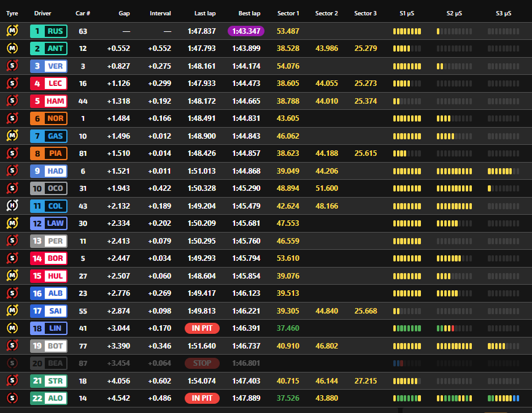532x413 pixels.
Task: Click the soft tyre icon for ALO
Action: coord(12,398)
